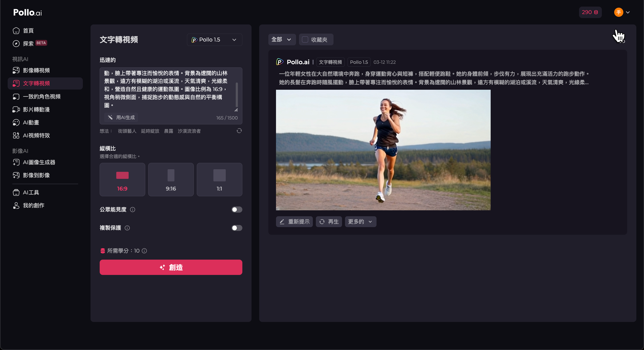Viewport: 644px width, 350px height.
Task: Click the 複製保護 info icon
Action: click(x=127, y=228)
